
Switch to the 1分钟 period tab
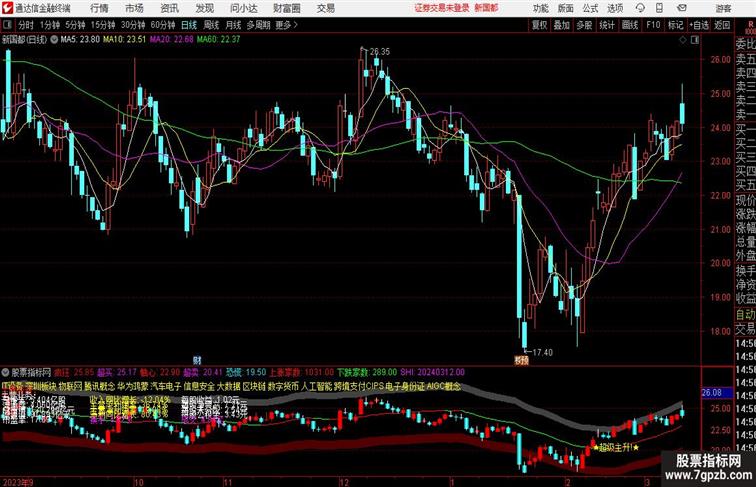[50, 25]
